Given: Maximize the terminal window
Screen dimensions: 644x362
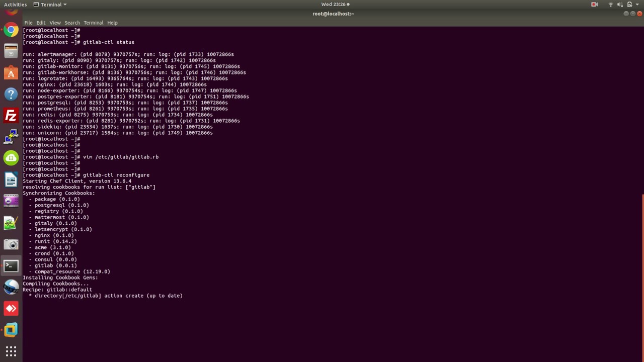Looking at the screenshot, I should pyautogui.click(x=633, y=14).
